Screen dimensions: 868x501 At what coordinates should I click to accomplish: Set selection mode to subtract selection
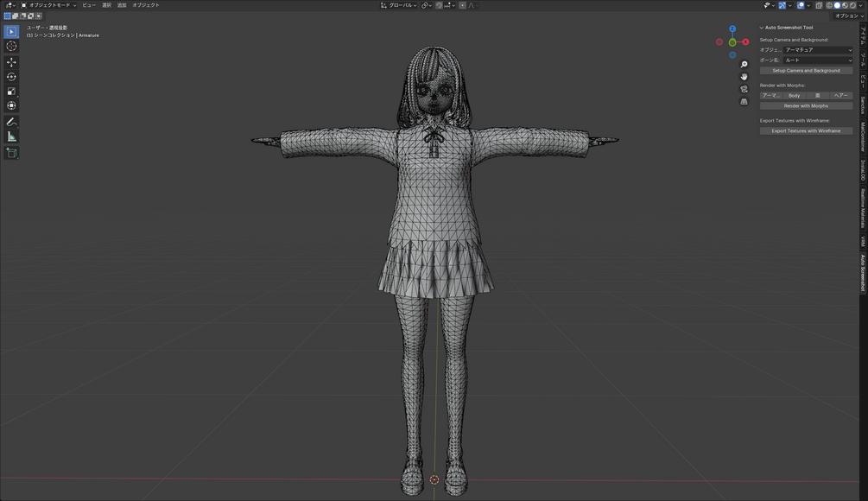(22, 16)
